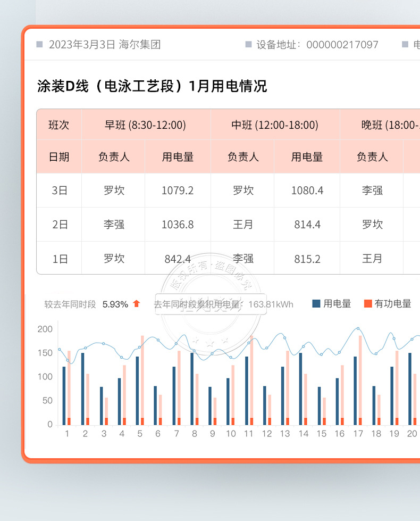Viewport: 420px width, 521px height.
Task: Click the title 涂装D线（电泳工艺段）1月用电情况
Action: tap(152, 86)
